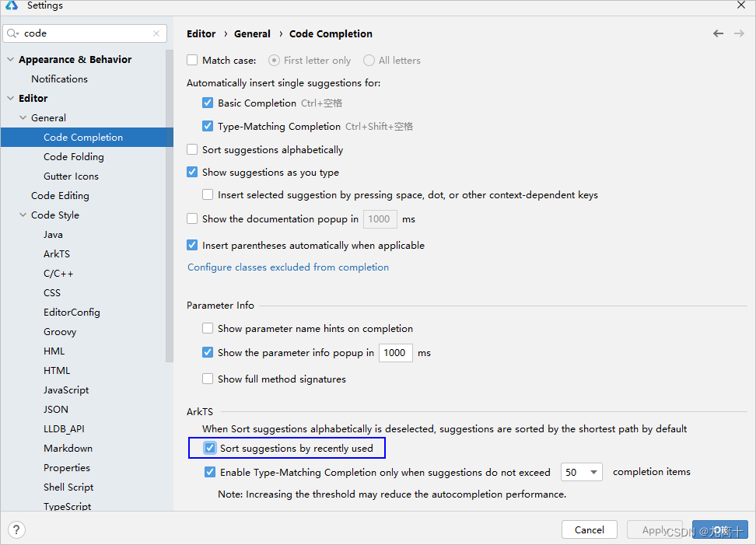Click the blue OK button

[x=720, y=529]
